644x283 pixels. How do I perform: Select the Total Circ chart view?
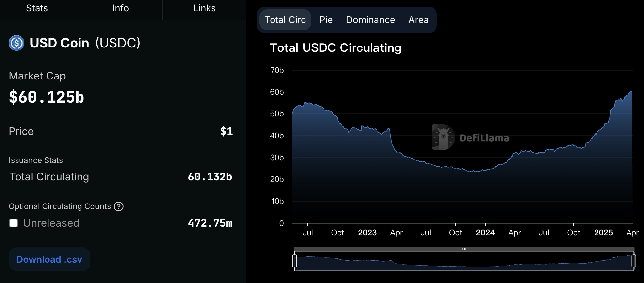pyautogui.click(x=285, y=20)
